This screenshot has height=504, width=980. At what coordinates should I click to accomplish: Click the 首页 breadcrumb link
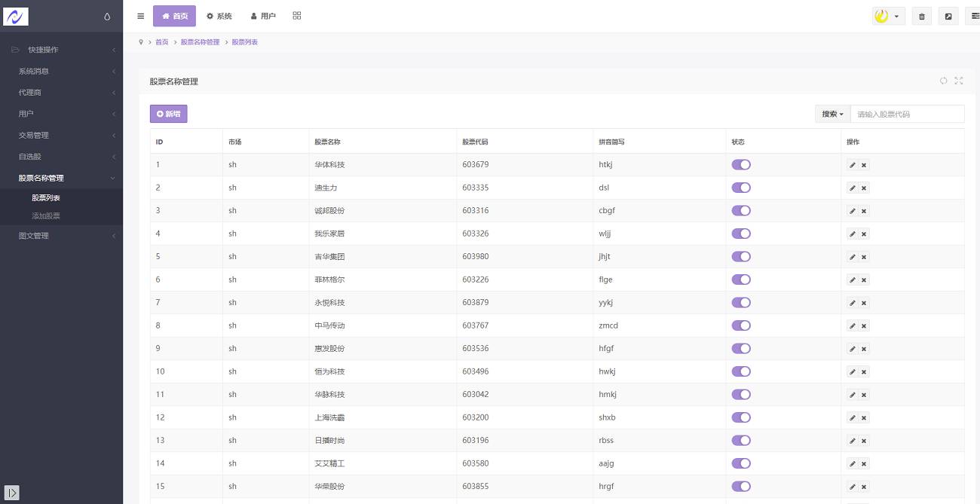pyautogui.click(x=162, y=42)
